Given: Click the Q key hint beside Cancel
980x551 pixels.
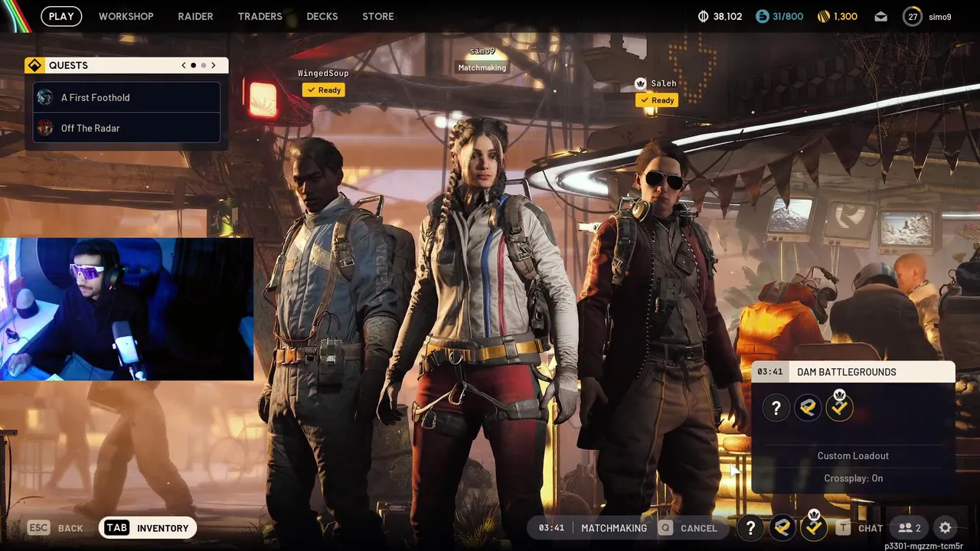Looking at the screenshot, I should pos(666,528).
